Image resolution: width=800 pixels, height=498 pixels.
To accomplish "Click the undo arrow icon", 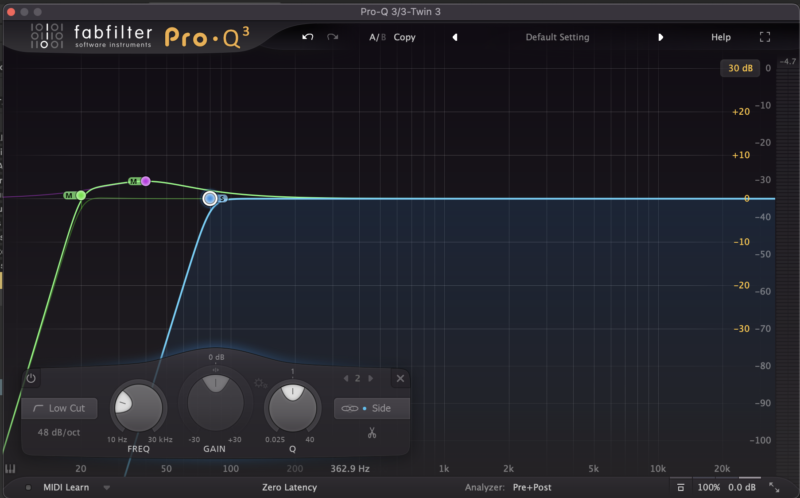I will (307, 37).
